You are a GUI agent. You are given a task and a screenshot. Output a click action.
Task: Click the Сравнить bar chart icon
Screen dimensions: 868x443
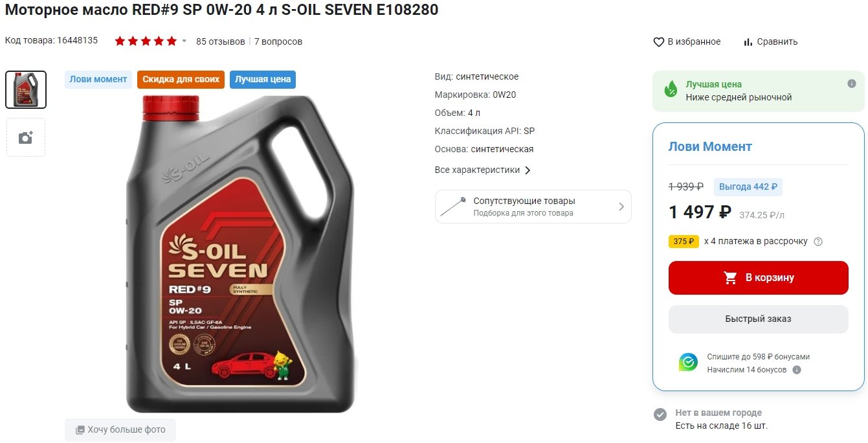(748, 41)
